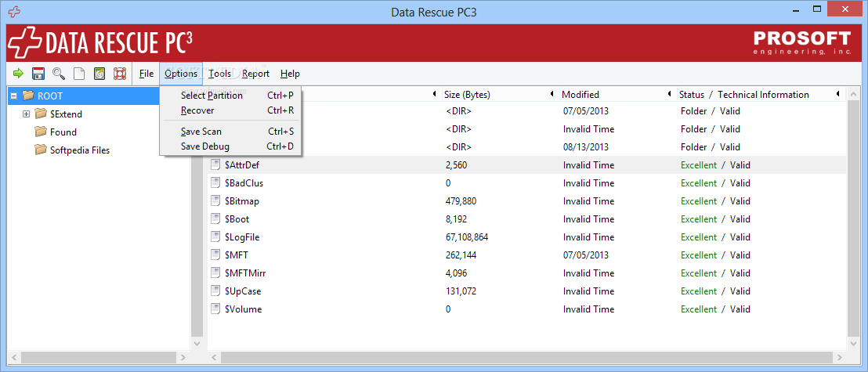Click the file list scroll-down arrow
Viewport: 868px width, 372px height.
tap(853, 343)
